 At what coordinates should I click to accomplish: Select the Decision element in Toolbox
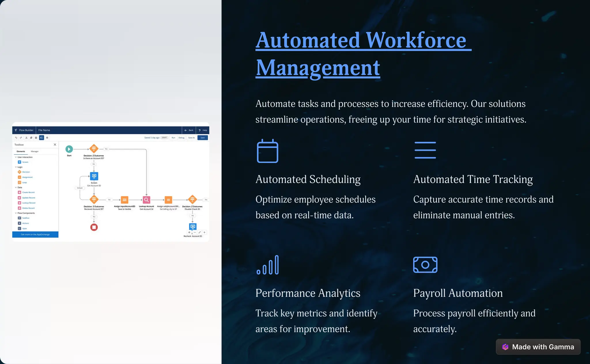[24, 172]
